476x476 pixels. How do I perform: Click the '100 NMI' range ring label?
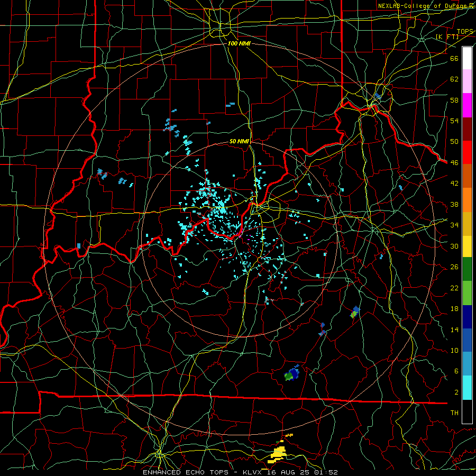click(239, 43)
